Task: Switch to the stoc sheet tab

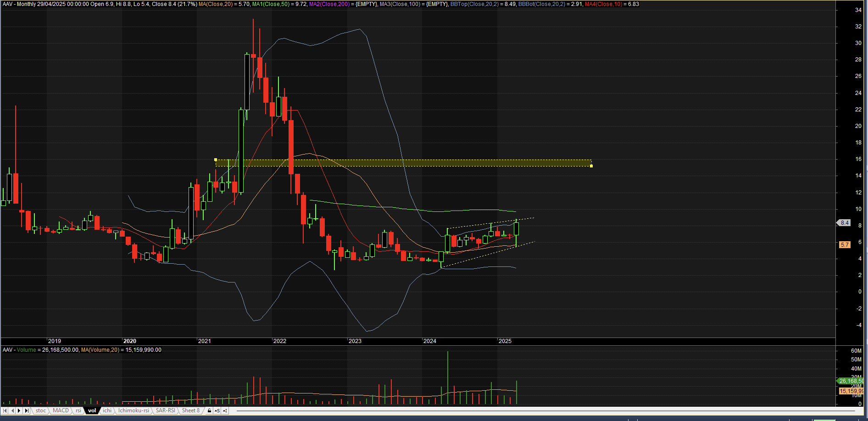Action: click(41, 410)
